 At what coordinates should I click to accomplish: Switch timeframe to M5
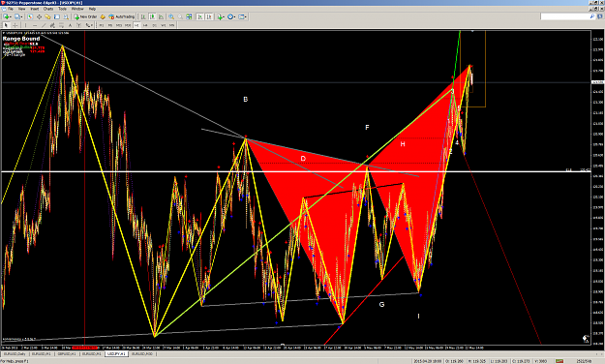click(x=110, y=25)
